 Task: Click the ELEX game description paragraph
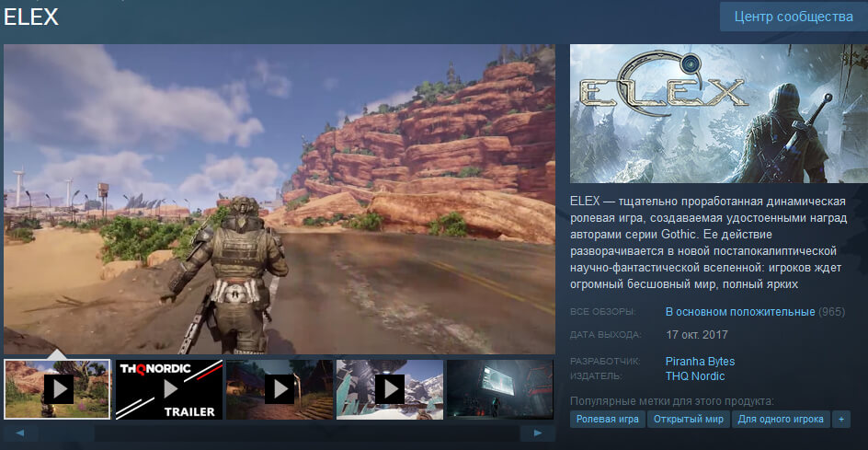pyautogui.click(x=709, y=242)
